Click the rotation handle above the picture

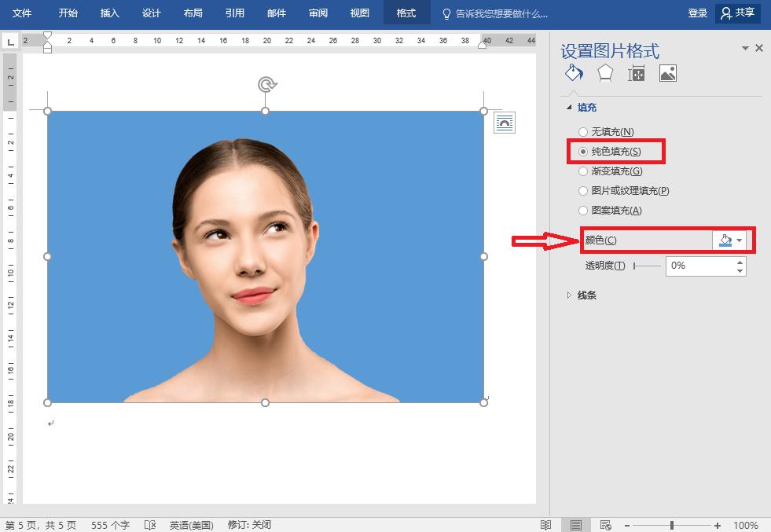(x=266, y=84)
